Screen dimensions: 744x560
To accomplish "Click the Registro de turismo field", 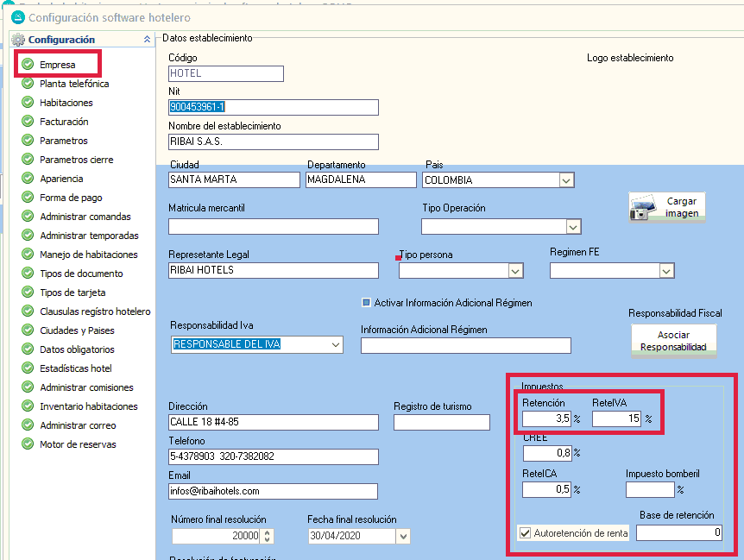I will click(x=441, y=422).
